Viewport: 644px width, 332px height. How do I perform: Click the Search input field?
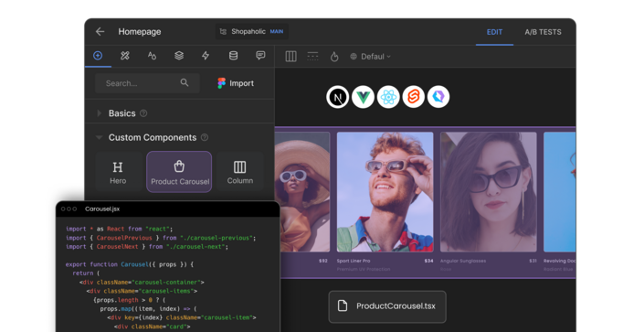click(x=147, y=83)
